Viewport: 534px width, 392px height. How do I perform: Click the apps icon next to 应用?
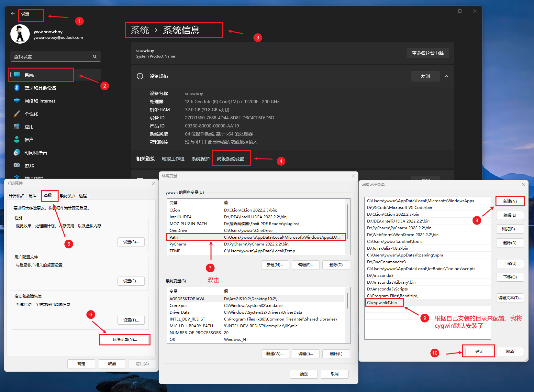tap(17, 126)
